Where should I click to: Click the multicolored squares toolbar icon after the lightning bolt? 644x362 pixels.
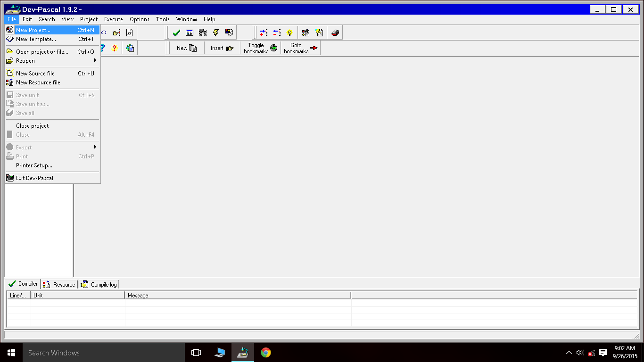click(x=229, y=33)
